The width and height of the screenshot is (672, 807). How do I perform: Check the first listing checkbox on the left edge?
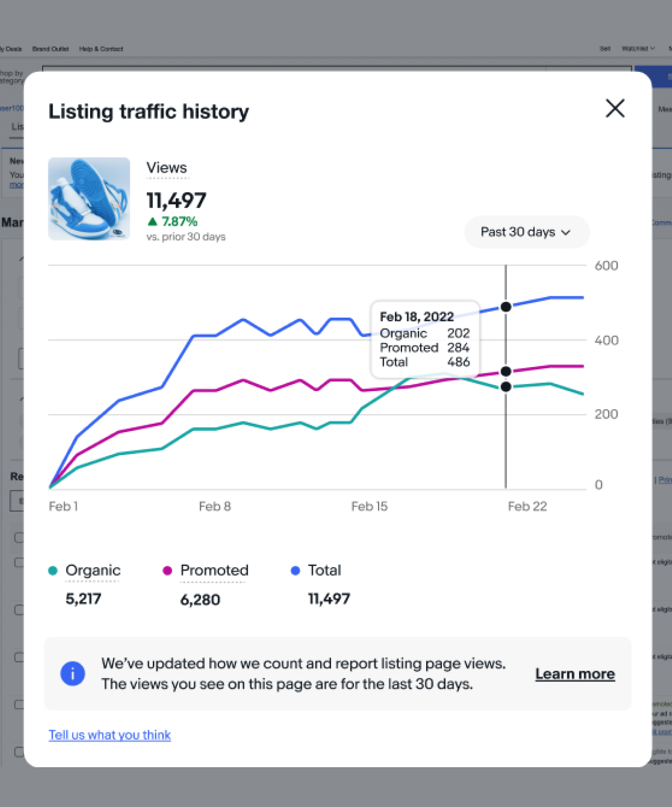(18, 537)
